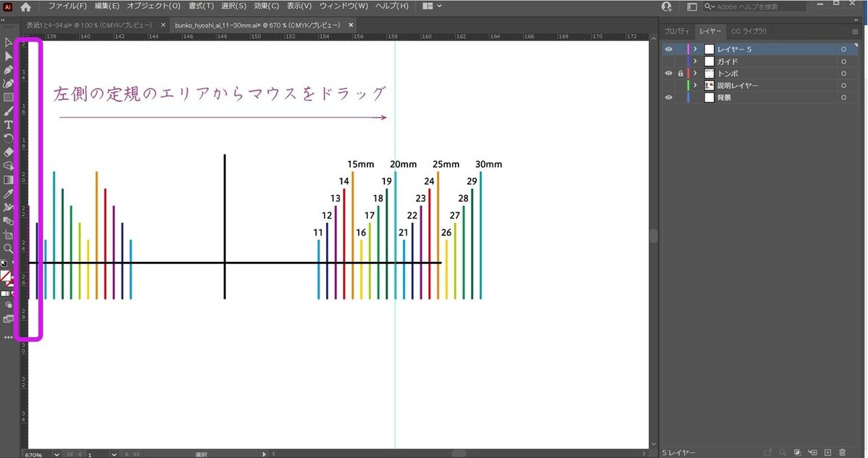Open the ウィンドウ menu

(x=345, y=6)
